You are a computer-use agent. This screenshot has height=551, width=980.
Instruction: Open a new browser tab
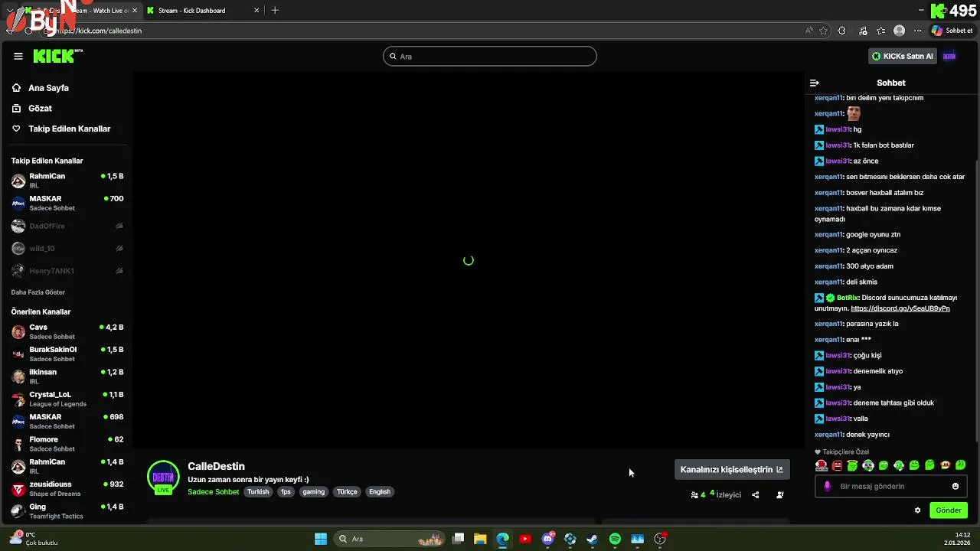(275, 11)
